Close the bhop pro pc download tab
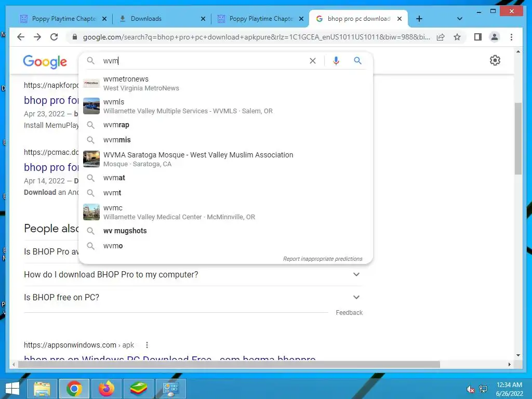 pos(400,19)
